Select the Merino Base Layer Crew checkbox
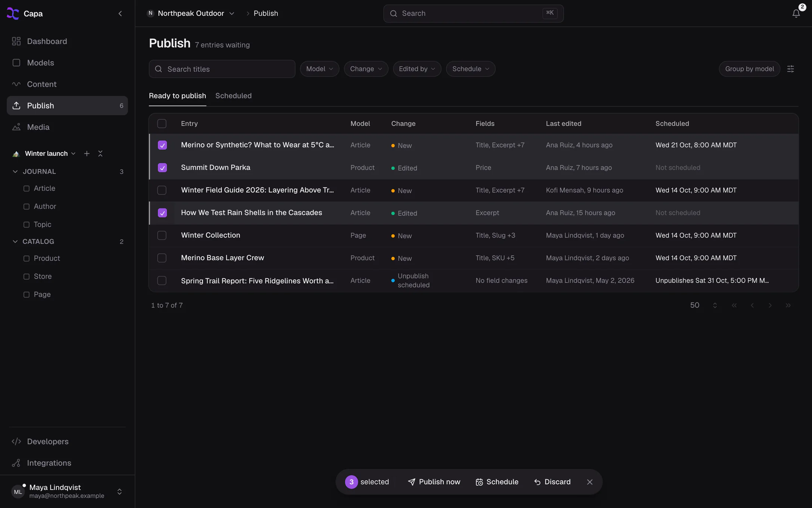Screen dimensions: 812x508 [162, 258]
